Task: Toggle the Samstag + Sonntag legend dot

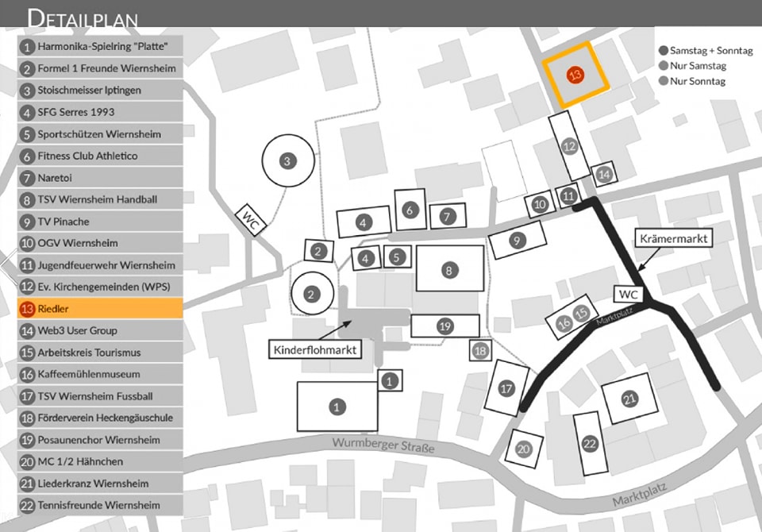Action: coord(664,50)
